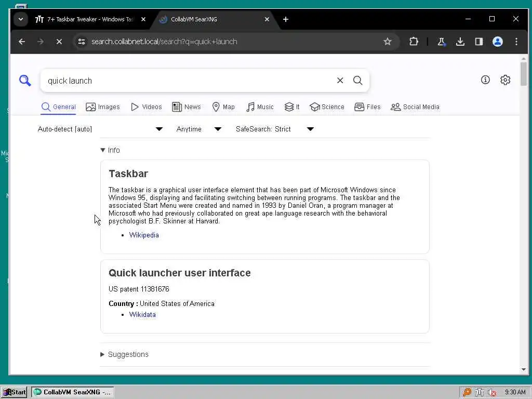
Task: Bookmark this page with the star
Action: pyautogui.click(x=388, y=42)
